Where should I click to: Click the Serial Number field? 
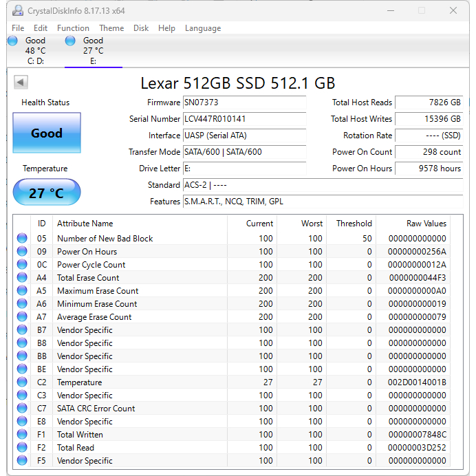pyautogui.click(x=244, y=119)
